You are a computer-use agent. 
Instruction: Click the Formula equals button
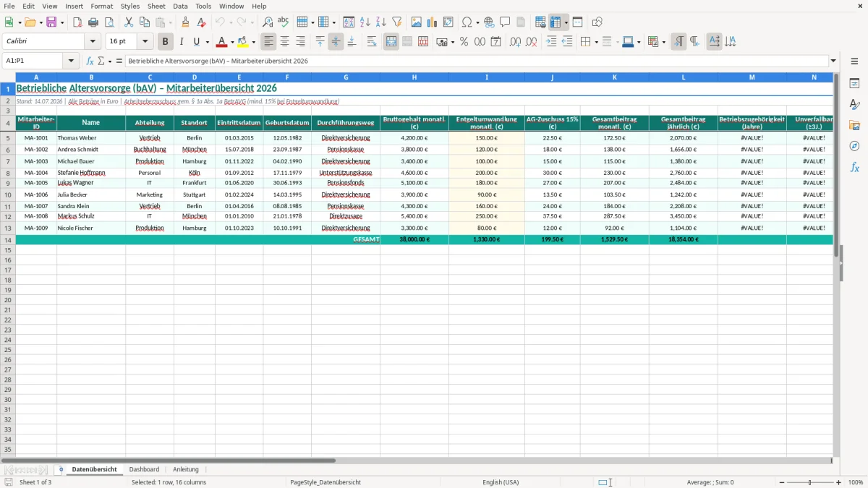[119, 61]
